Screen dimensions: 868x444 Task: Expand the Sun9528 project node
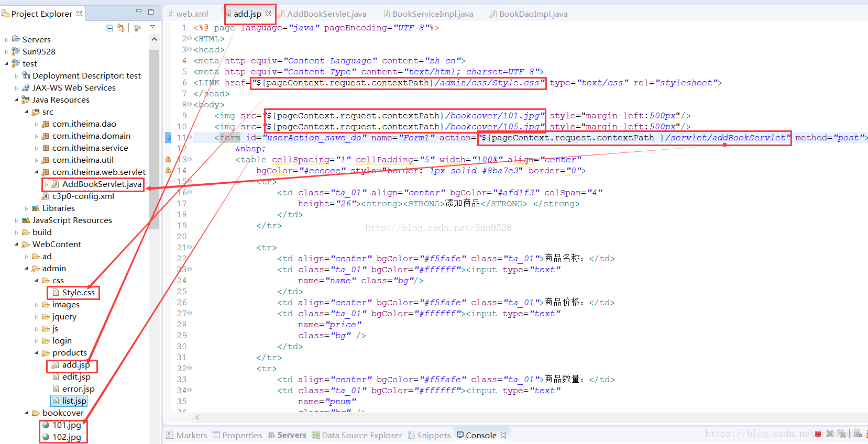(6, 51)
